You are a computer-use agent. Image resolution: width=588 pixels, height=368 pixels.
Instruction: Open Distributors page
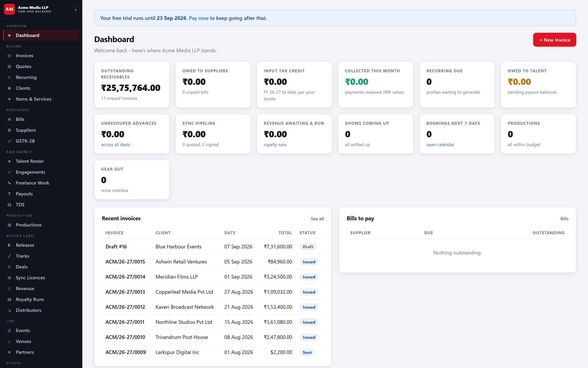pos(41,310)
